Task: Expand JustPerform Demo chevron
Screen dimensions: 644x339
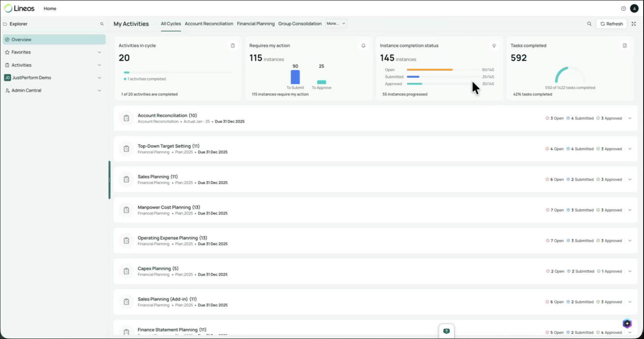Action: coord(99,78)
